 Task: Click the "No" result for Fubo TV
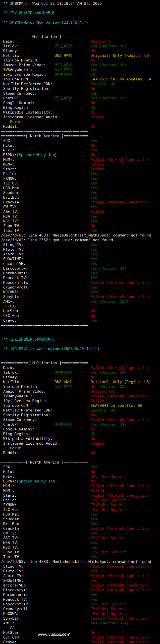pyautogui.click(x=93, y=226)
